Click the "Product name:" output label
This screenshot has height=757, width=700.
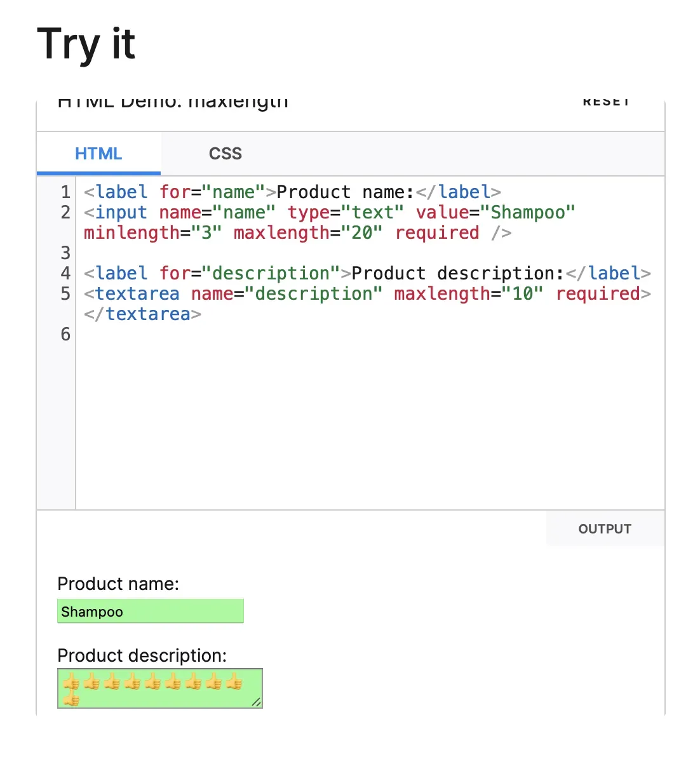click(x=118, y=584)
